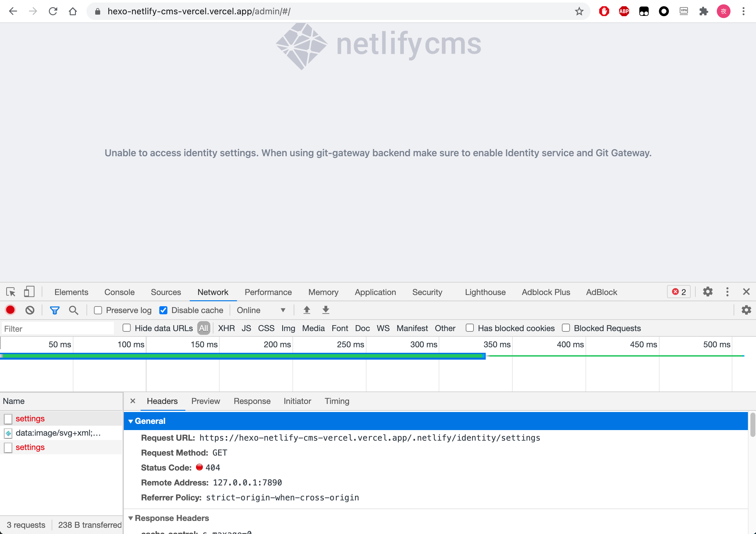Image resolution: width=756 pixels, height=534 pixels.
Task: Open the Online throttling dropdown
Action: 261,310
